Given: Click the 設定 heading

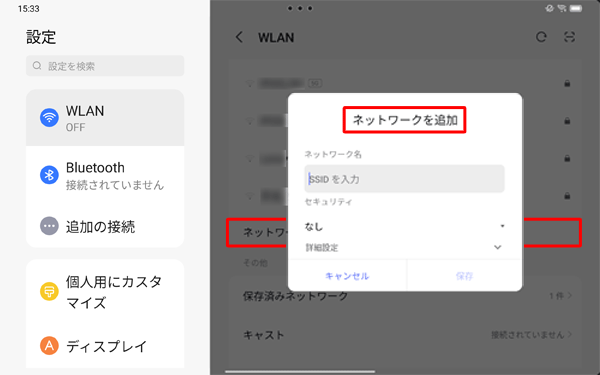Looking at the screenshot, I should click(41, 37).
